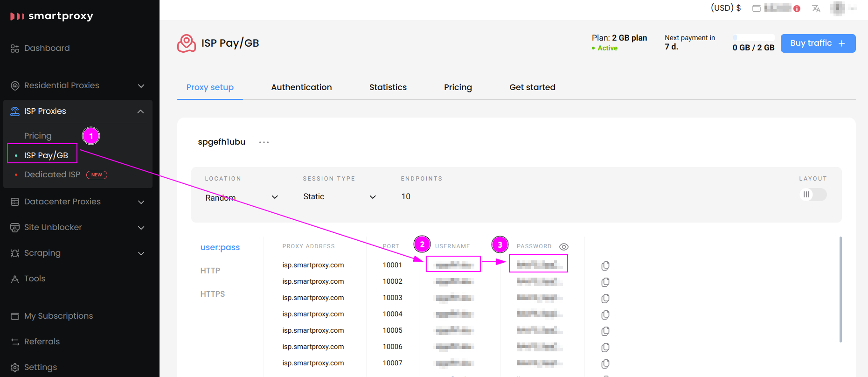
Task: Click the Referrals arrows icon
Action: (15, 342)
